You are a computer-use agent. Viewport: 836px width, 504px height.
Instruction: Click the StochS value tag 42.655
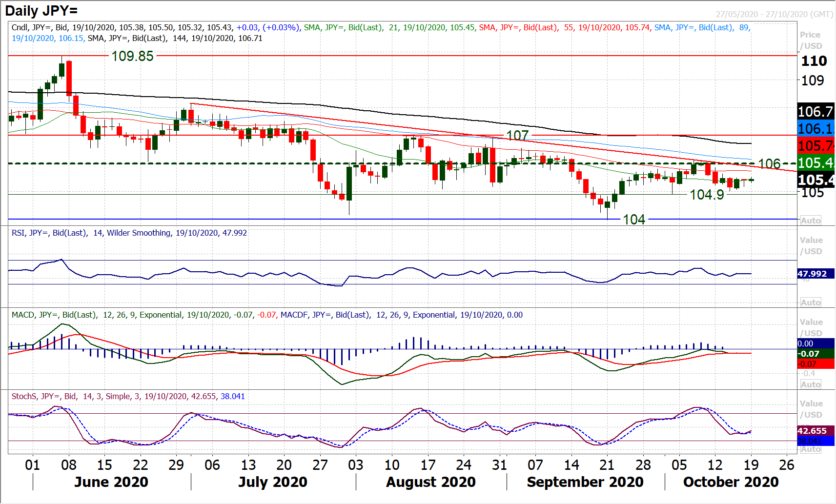812,431
